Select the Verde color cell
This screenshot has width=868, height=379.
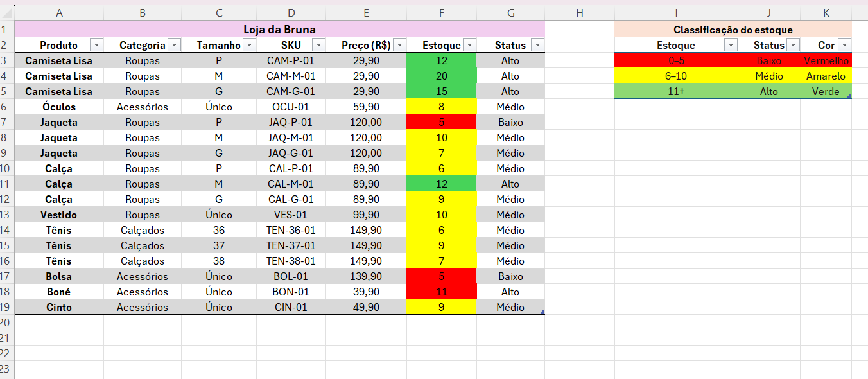826,91
